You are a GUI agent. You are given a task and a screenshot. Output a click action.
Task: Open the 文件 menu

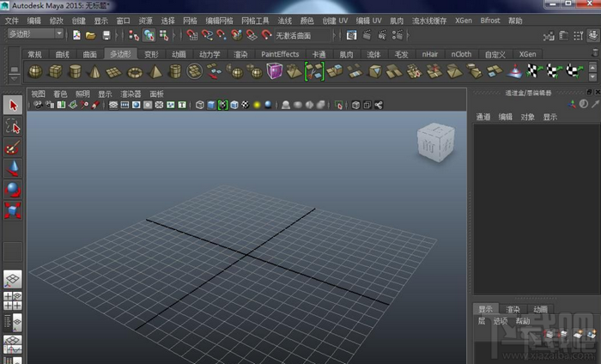(x=12, y=20)
